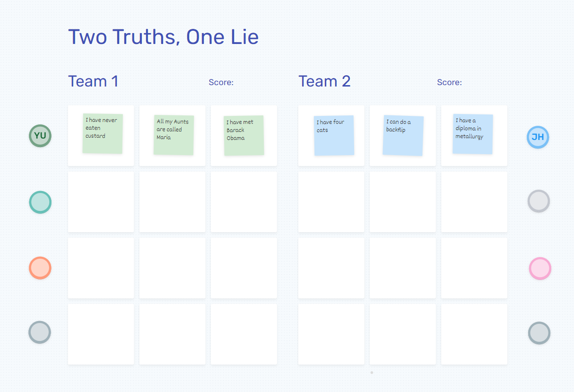Click 'I have a diploma in metallurgy' note
This screenshot has width=574, height=392.
472,134
